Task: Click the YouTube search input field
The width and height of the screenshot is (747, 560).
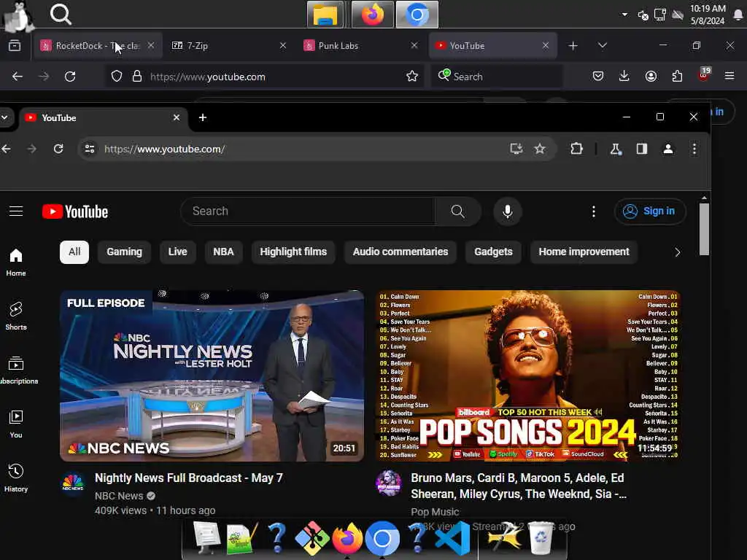Action: tap(308, 211)
